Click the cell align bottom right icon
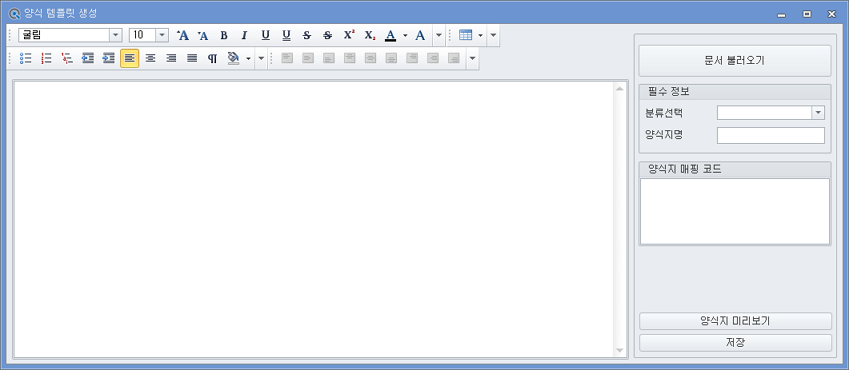 coord(454,58)
